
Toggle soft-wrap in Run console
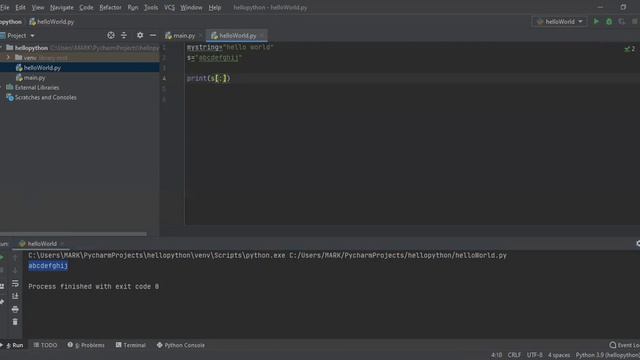click(x=15, y=283)
